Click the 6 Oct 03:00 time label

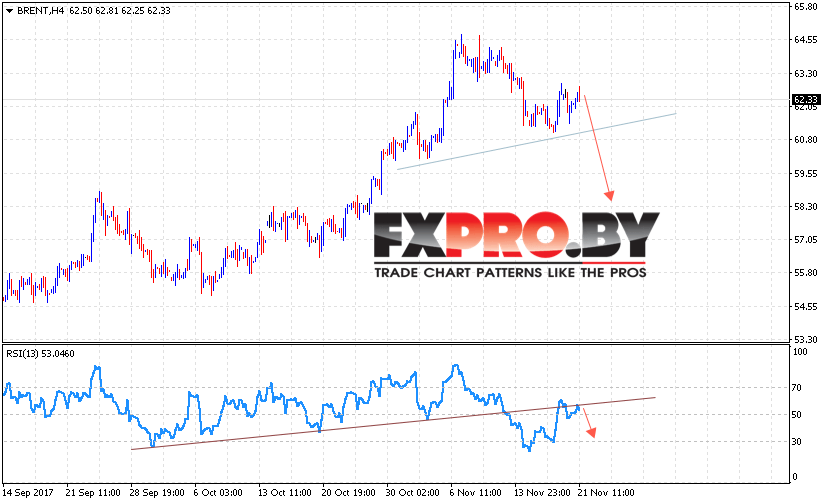[218, 493]
